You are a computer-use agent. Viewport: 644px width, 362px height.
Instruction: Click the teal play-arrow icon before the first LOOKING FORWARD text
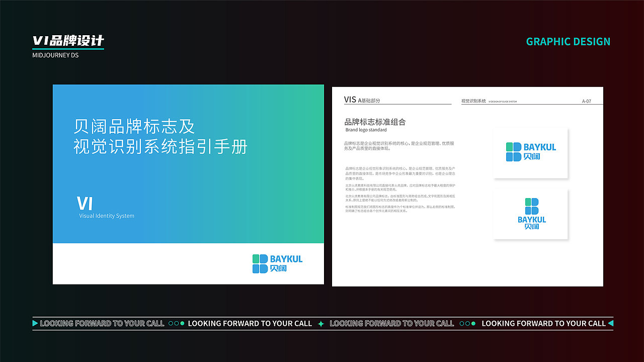click(x=34, y=324)
